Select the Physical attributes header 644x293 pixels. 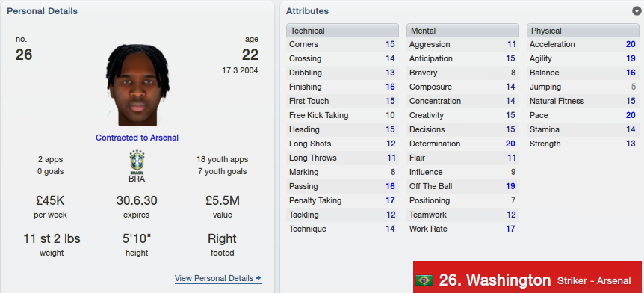click(583, 31)
